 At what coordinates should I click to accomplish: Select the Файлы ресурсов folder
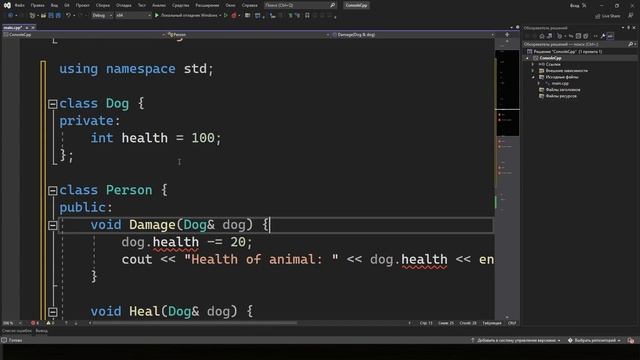[x=558, y=96]
